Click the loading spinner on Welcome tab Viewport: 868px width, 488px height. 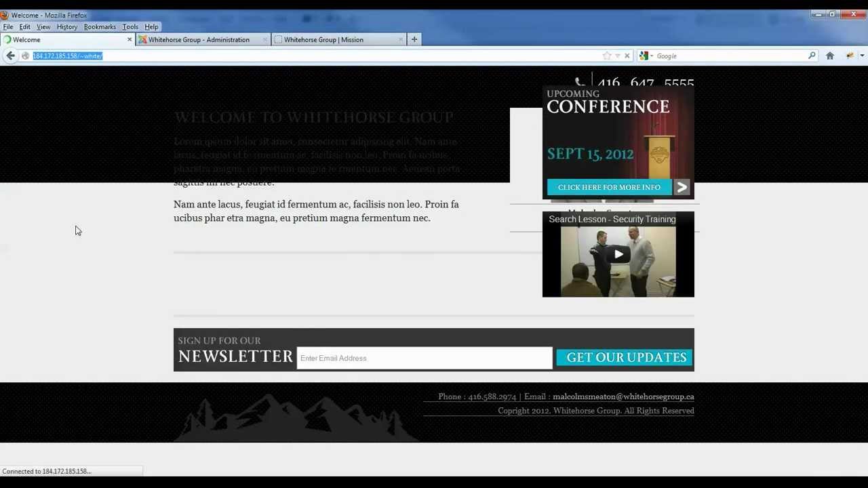pos(8,40)
